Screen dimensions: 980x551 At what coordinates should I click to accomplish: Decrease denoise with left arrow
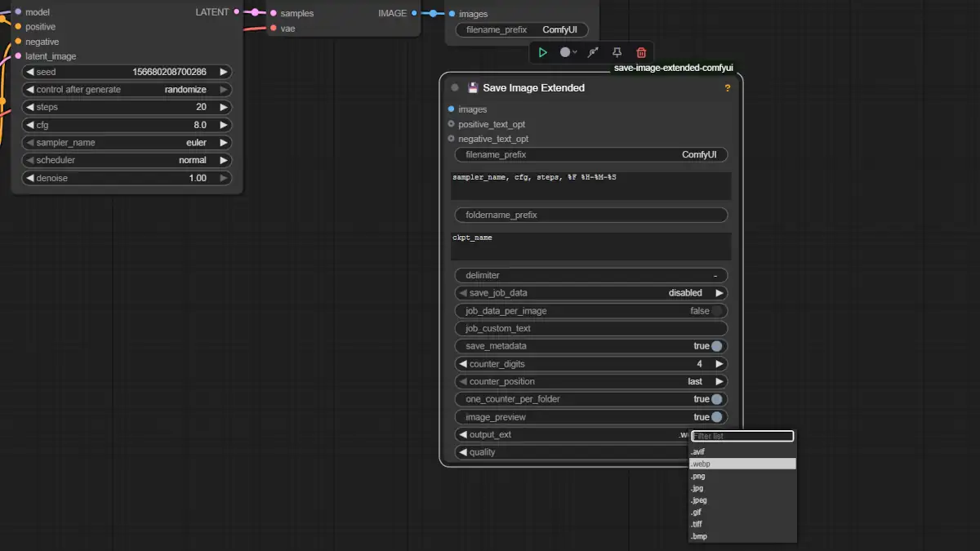(x=30, y=178)
